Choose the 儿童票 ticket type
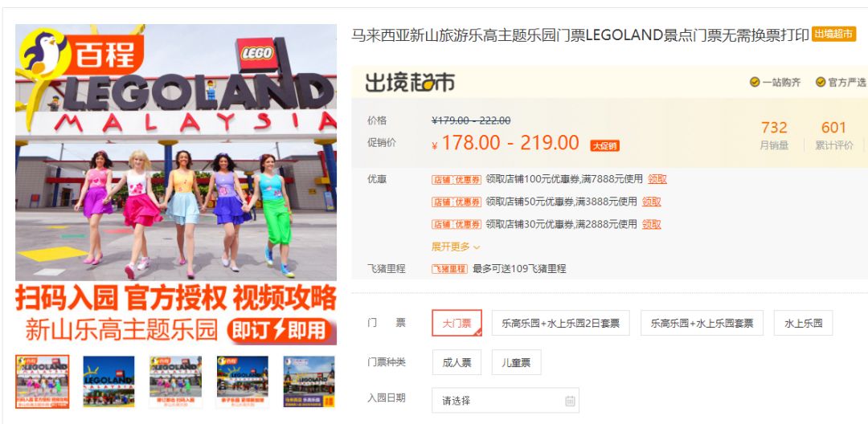The height and width of the screenshot is (424, 868). [516, 363]
